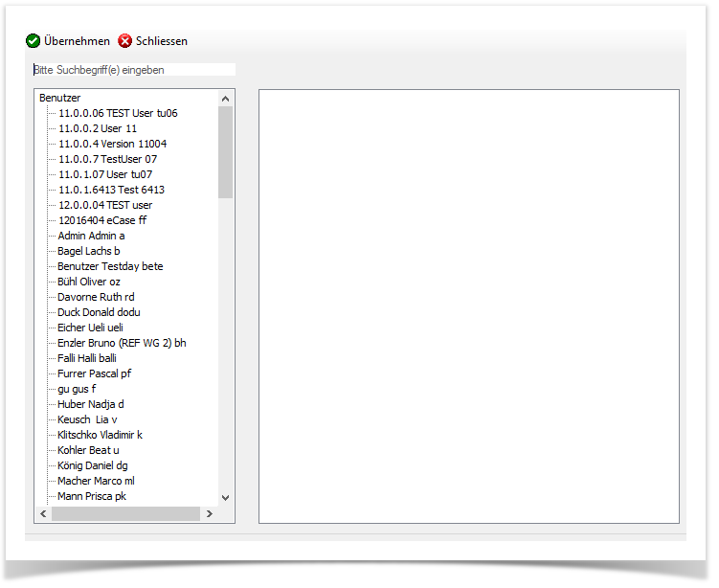Viewport: 719px width, 588px height.
Task: Select user 11.0.0.2 User 11
Action: (98, 128)
